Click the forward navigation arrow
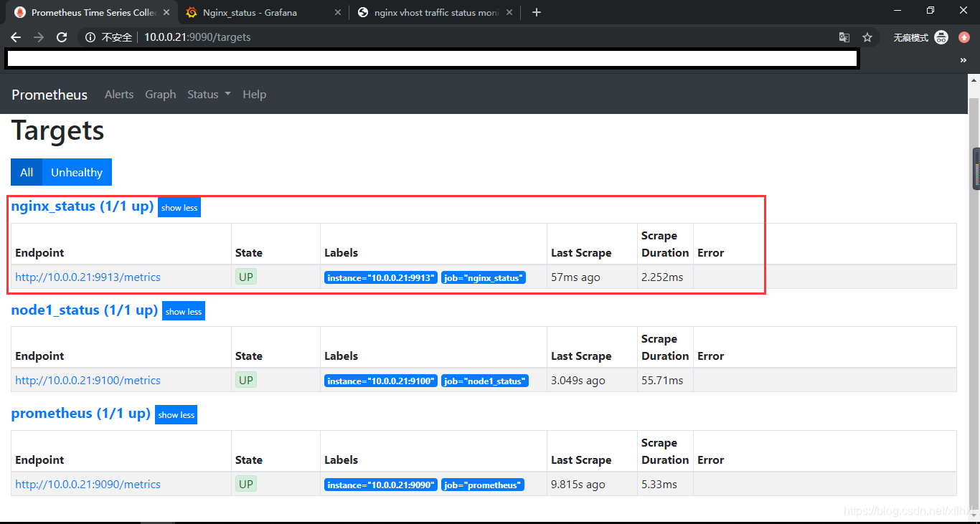980x524 pixels. click(x=39, y=37)
